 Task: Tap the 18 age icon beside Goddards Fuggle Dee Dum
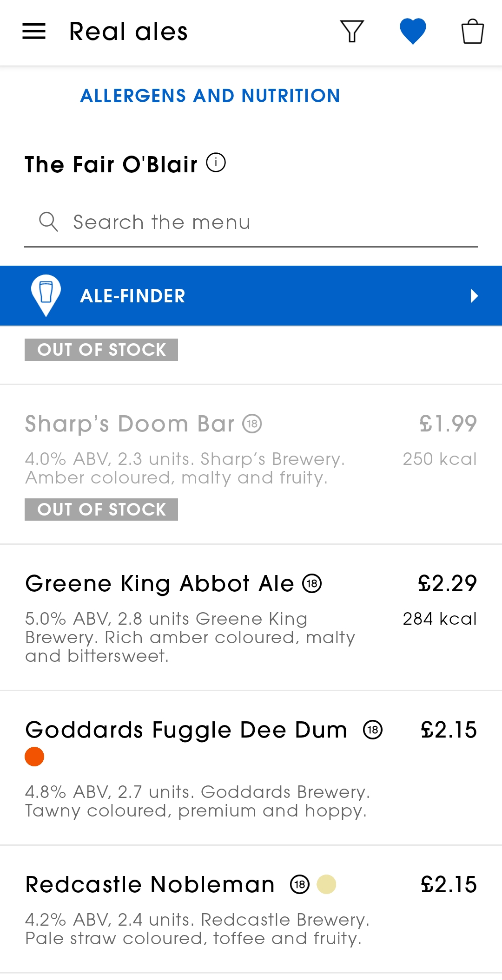373,730
